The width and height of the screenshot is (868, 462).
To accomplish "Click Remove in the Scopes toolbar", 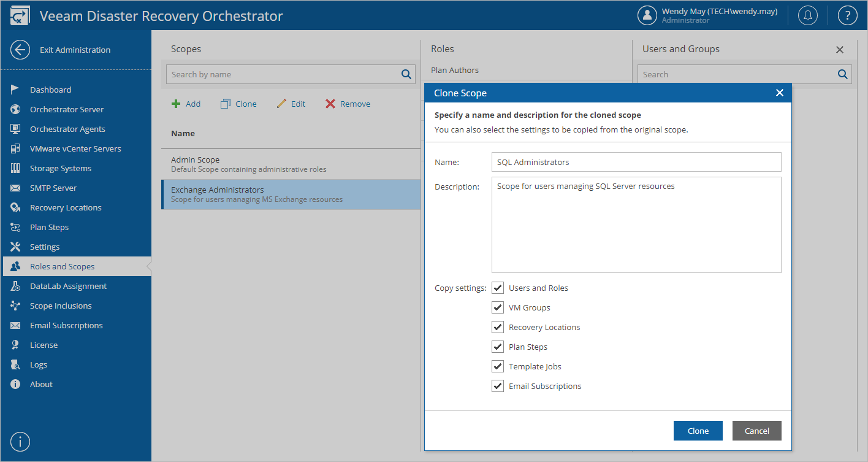I will click(348, 104).
